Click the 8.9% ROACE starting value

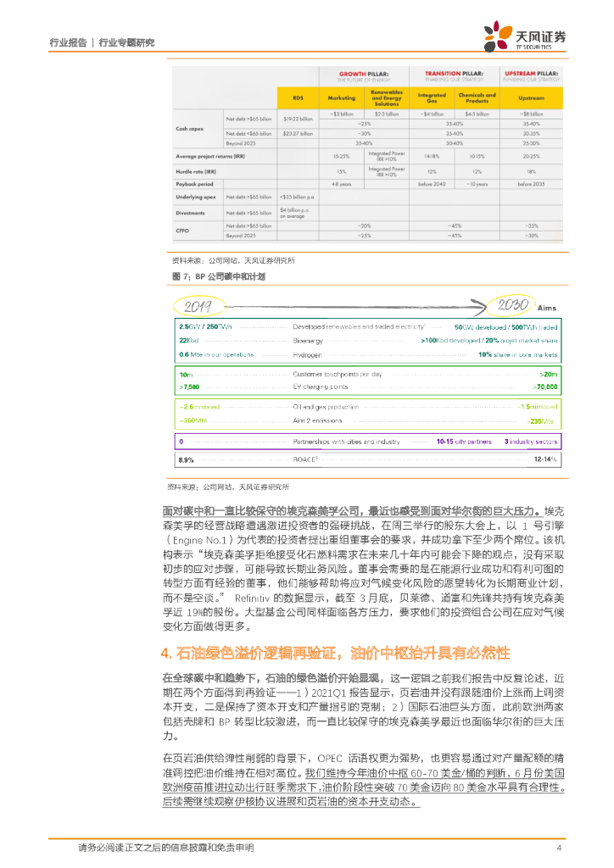[x=186, y=460]
